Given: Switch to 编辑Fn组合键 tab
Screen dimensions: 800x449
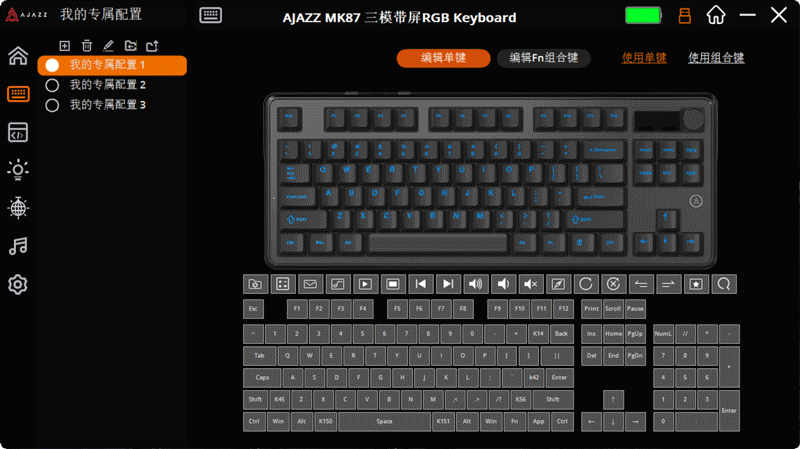Looking at the screenshot, I should coord(544,58).
